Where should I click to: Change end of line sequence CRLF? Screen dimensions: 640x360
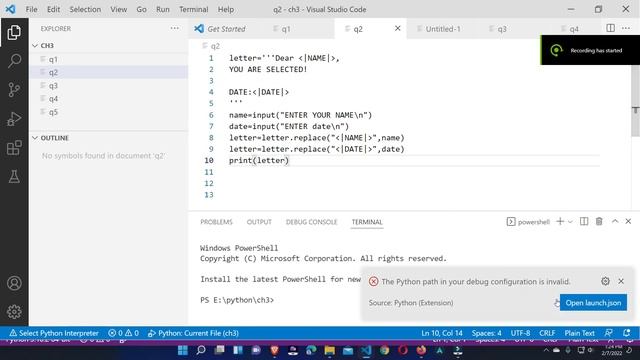coord(547,333)
